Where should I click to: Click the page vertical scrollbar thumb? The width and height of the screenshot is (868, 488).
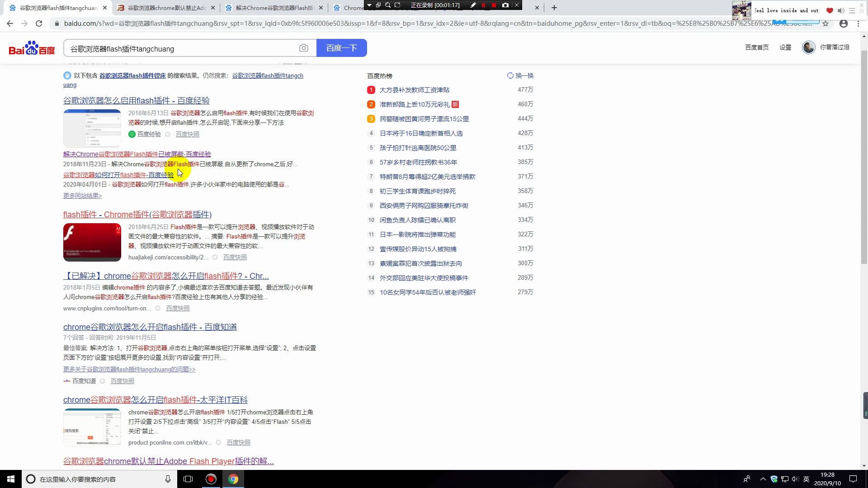click(x=864, y=158)
